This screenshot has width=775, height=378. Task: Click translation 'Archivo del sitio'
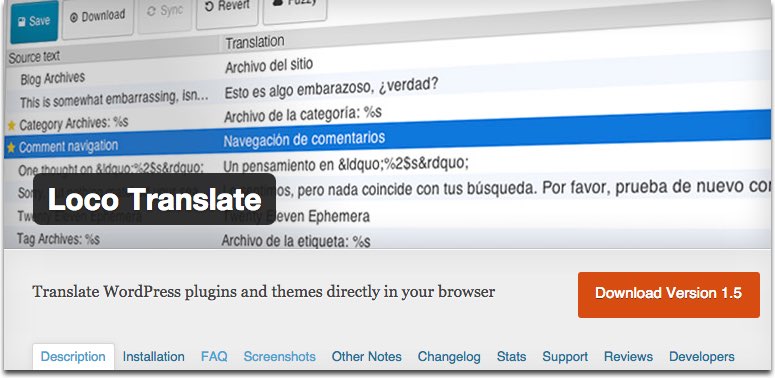click(x=269, y=65)
